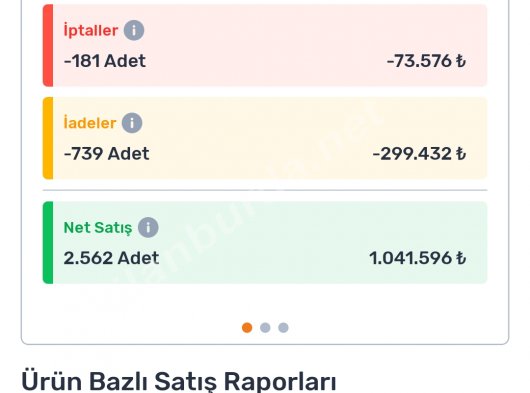Tap the info icon beside İadeler
Image resolution: width=530 pixels, height=393 pixels.
(x=132, y=123)
